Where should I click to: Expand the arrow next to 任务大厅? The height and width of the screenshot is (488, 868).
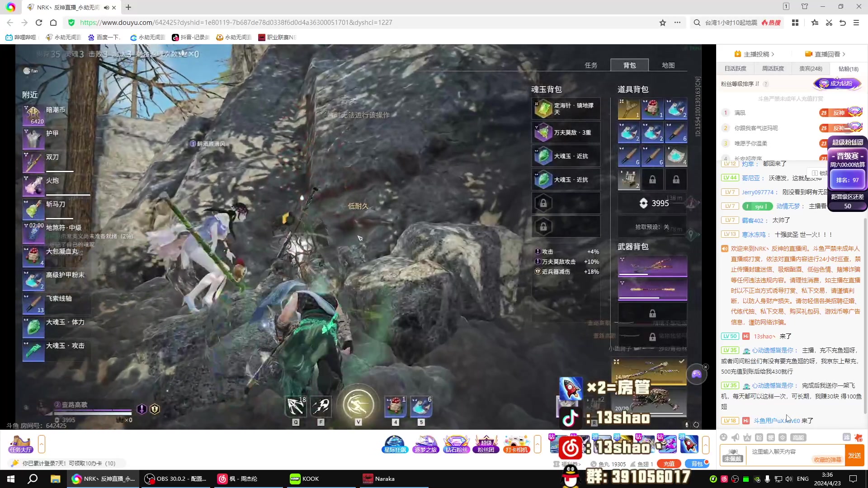(42, 444)
